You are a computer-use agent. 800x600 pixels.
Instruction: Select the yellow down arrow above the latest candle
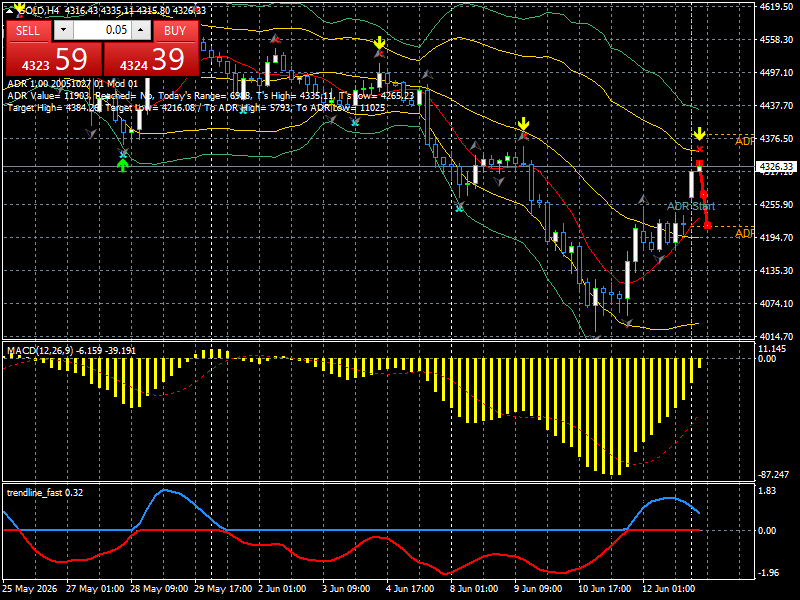[x=699, y=134]
